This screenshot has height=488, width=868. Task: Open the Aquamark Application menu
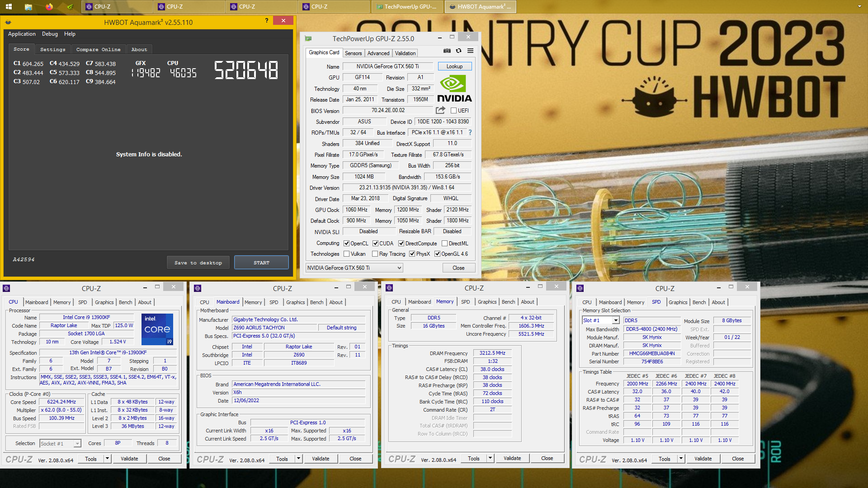[22, 34]
